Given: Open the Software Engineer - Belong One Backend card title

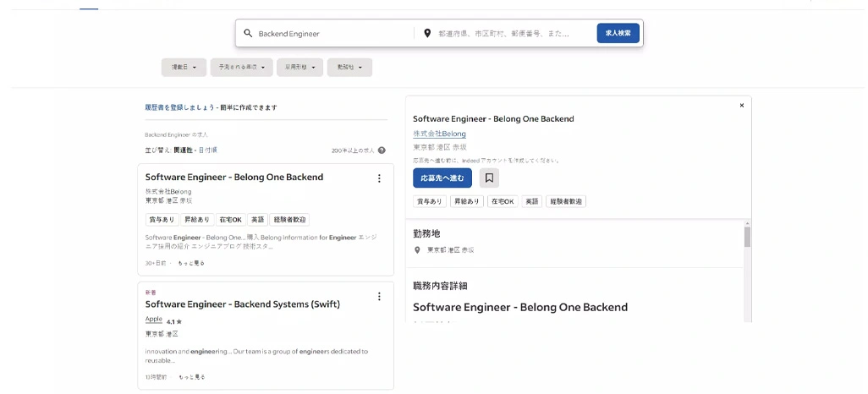Looking at the screenshot, I should [x=234, y=177].
